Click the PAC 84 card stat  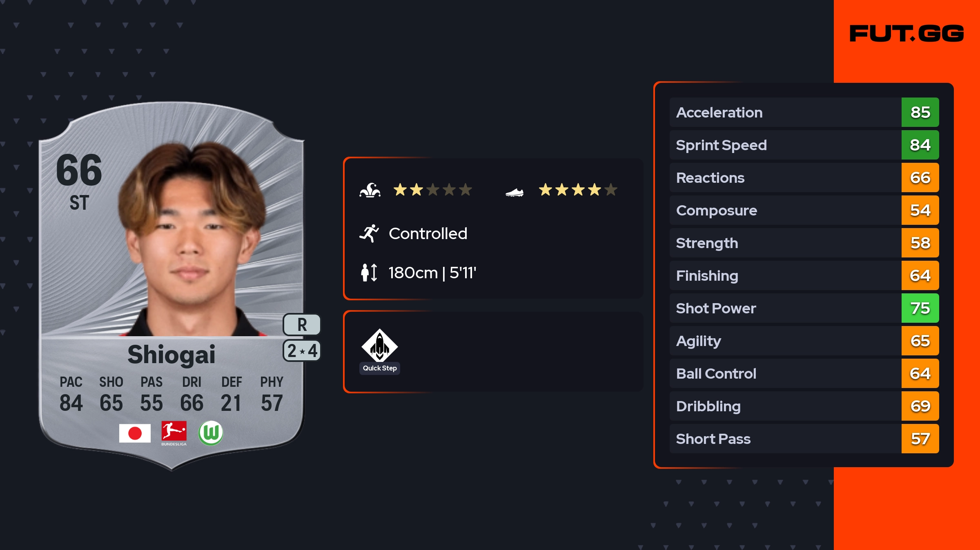71,394
